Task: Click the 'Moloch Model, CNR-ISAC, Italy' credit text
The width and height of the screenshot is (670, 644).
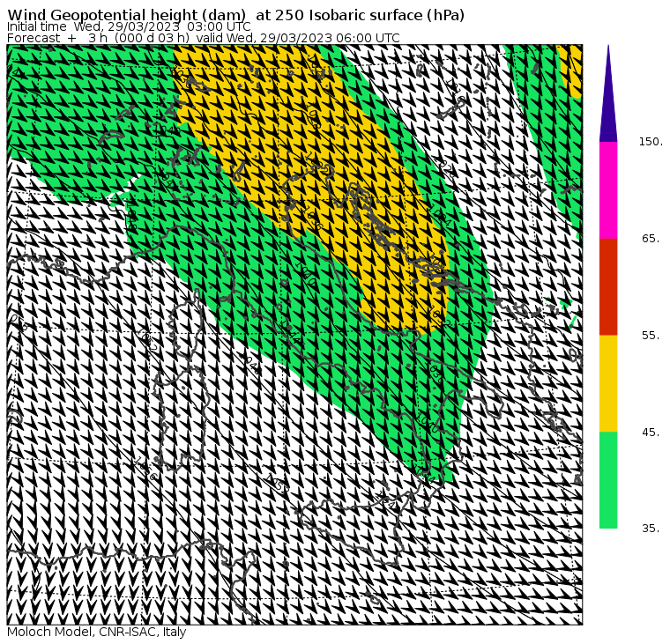Action: [x=97, y=632]
